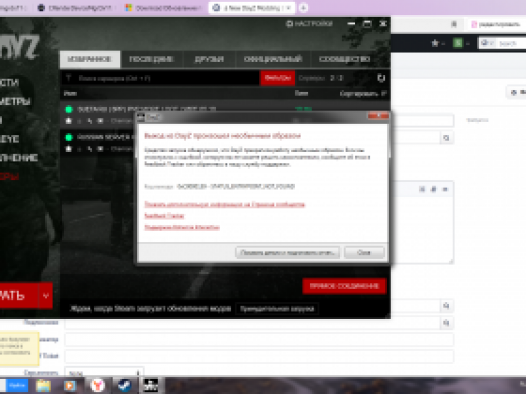This screenshot has width=526, height=394.
Task: Expand the arrow beside the red ИГРАТЬ button
Action: coord(46,295)
